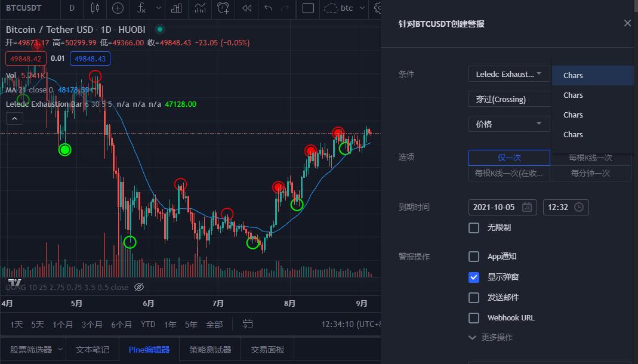Uncheck the 显示弹窗 checkbox
Image resolution: width=638 pixels, height=364 pixels.
(474, 277)
